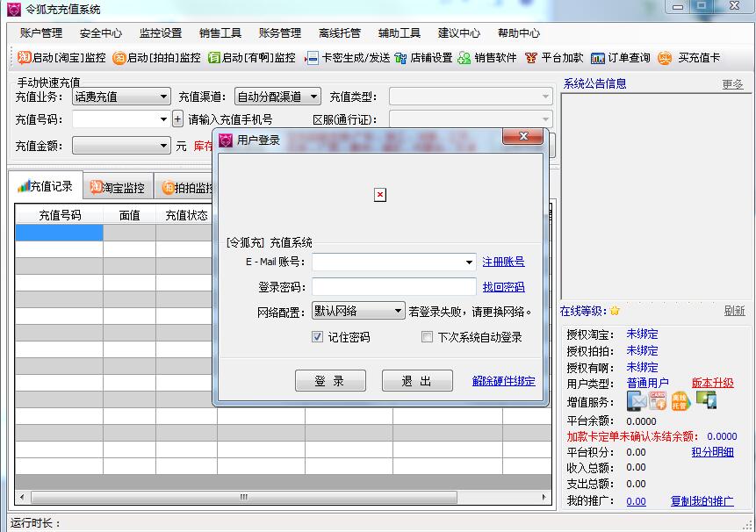Click the phone/monitor service icon
Viewport: 756px width, 532px height.
click(706, 400)
